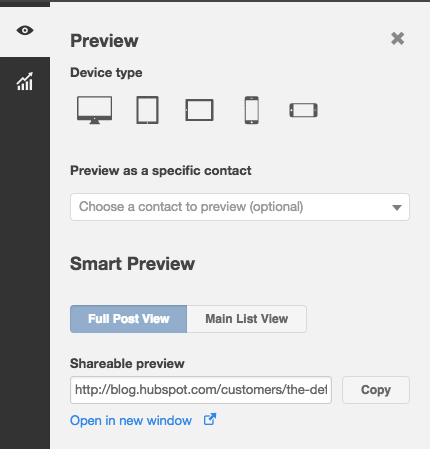Open the analytics bar chart sidebar icon
Screen dimensions: 430x449
(25, 81)
